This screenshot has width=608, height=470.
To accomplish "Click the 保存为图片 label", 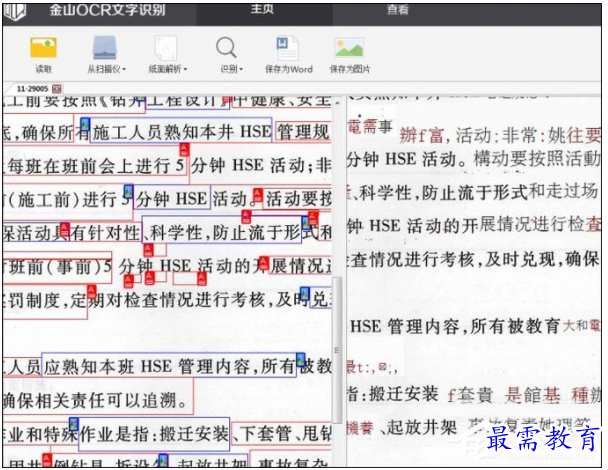I will coord(350,69).
